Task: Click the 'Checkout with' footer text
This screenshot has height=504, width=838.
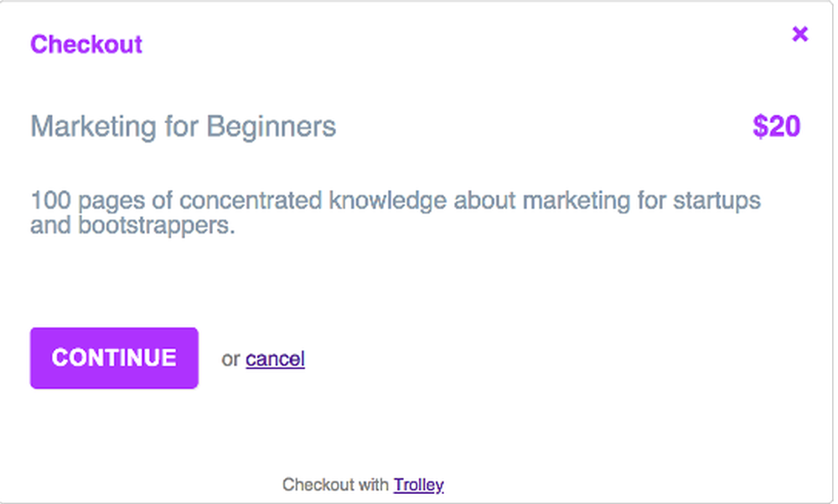Action: pos(335,485)
